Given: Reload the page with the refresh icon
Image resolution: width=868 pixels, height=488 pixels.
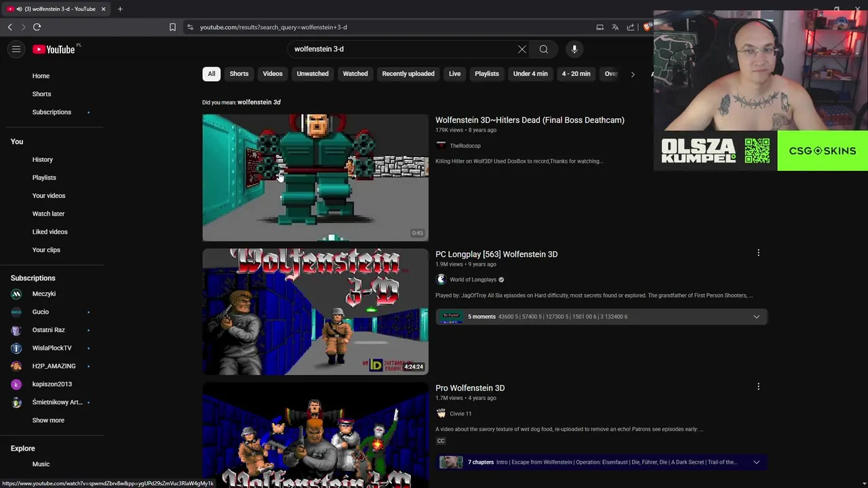Looking at the screenshot, I should click(x=37, y=27).
